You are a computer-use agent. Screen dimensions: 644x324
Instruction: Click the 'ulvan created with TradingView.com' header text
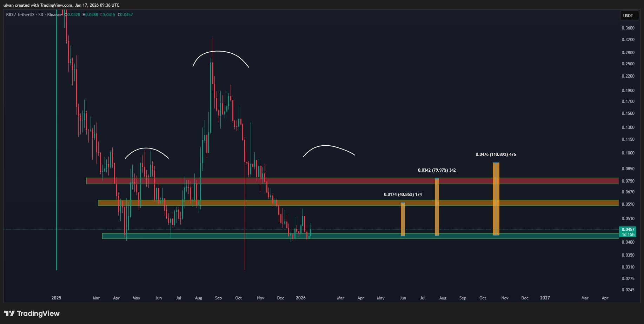point(38,5)
